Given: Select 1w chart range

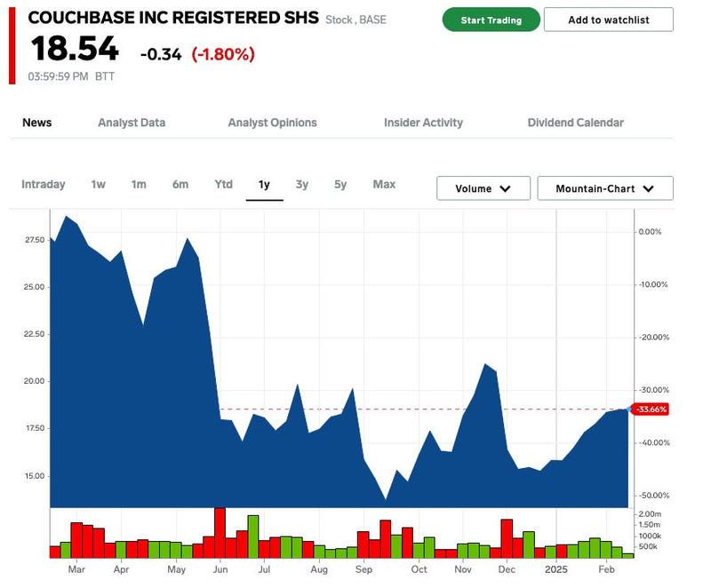Looking at the screenshot, I should point(98,185).
